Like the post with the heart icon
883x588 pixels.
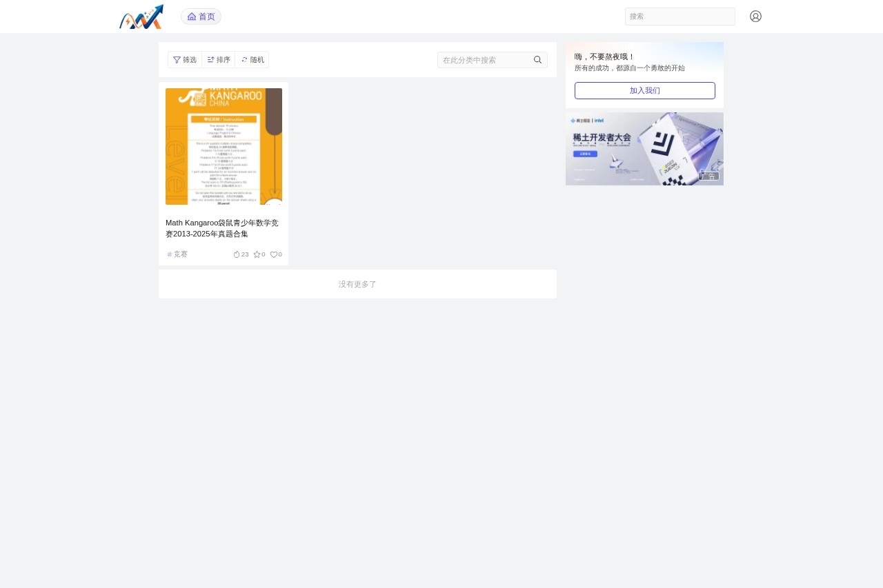(x=274, y=254)
